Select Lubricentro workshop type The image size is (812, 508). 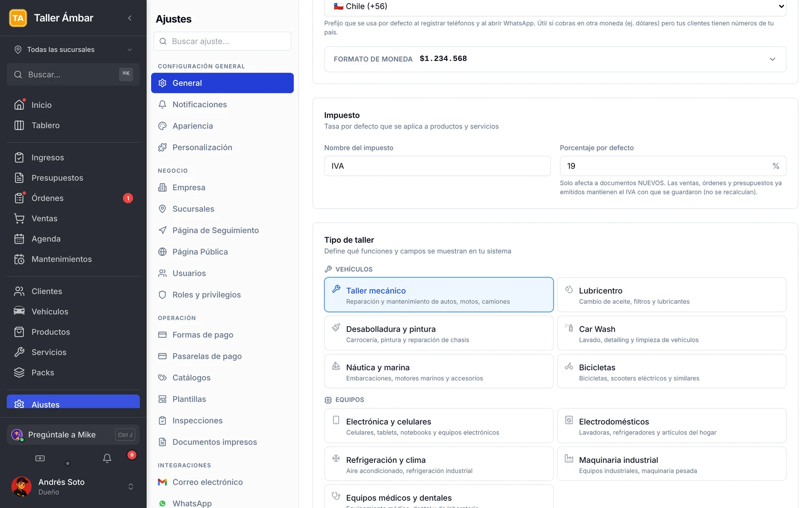[671, 295]
